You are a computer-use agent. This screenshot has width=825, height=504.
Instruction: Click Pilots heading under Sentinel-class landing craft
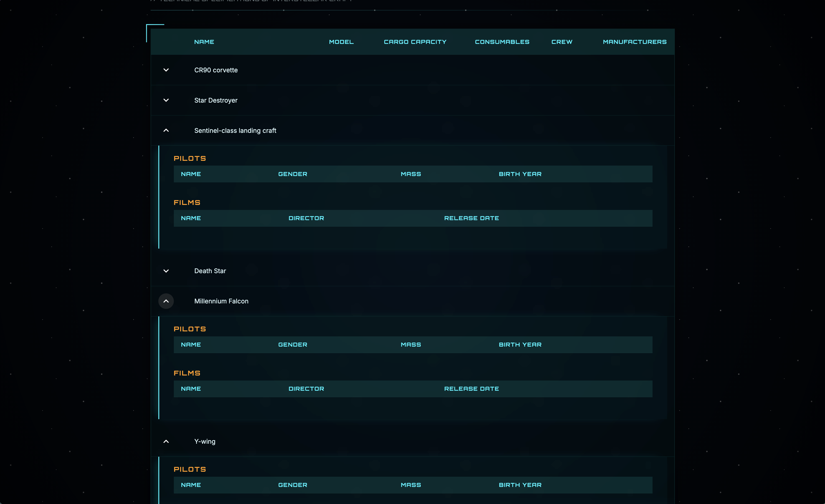coord(190,158)
